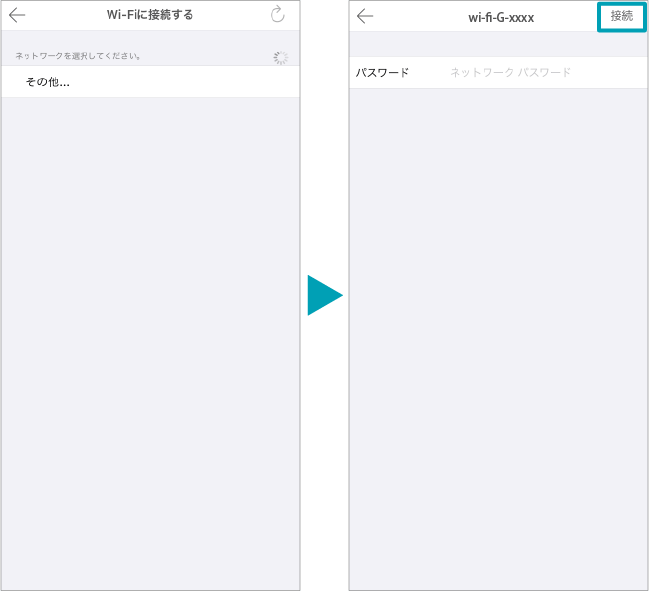Go back from the wi-fi-G-xxxx screen
This screenshot has width=649, height=592.
tap(365, 16)
